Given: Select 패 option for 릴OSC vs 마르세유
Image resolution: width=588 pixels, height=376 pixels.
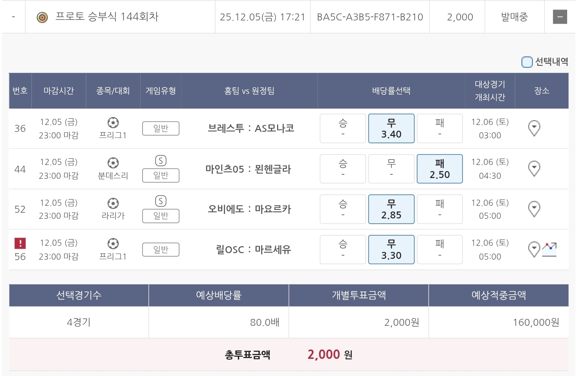Looking at the screenshot, I should (439, 249).
